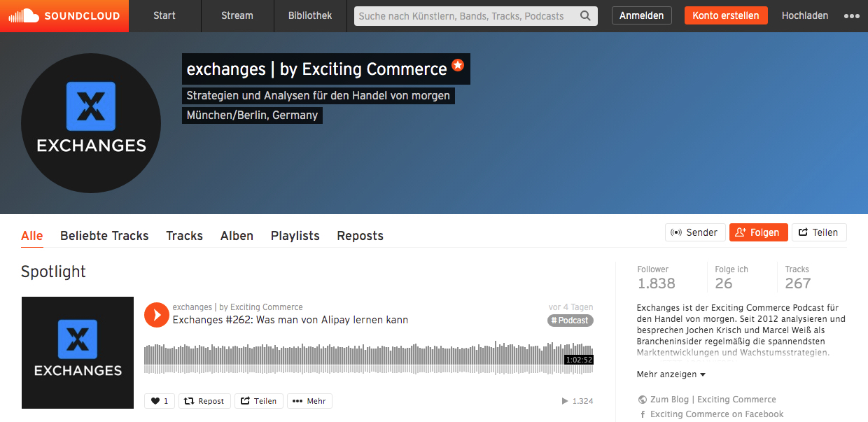This screenshot has height=422, width=868.
Task: Switch to the Reposts tab
Action: tap(360, 236)
